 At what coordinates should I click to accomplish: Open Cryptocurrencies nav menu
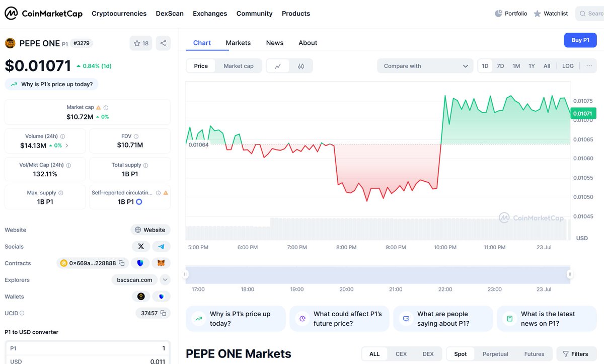pyautogui.click(x=119, y=14)
